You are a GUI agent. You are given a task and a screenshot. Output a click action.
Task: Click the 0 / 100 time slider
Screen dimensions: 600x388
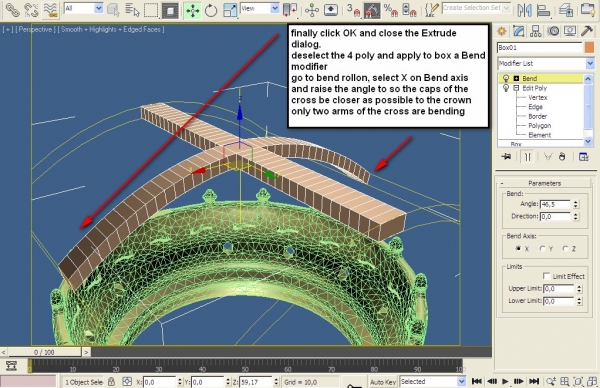[x=44, y=352]
